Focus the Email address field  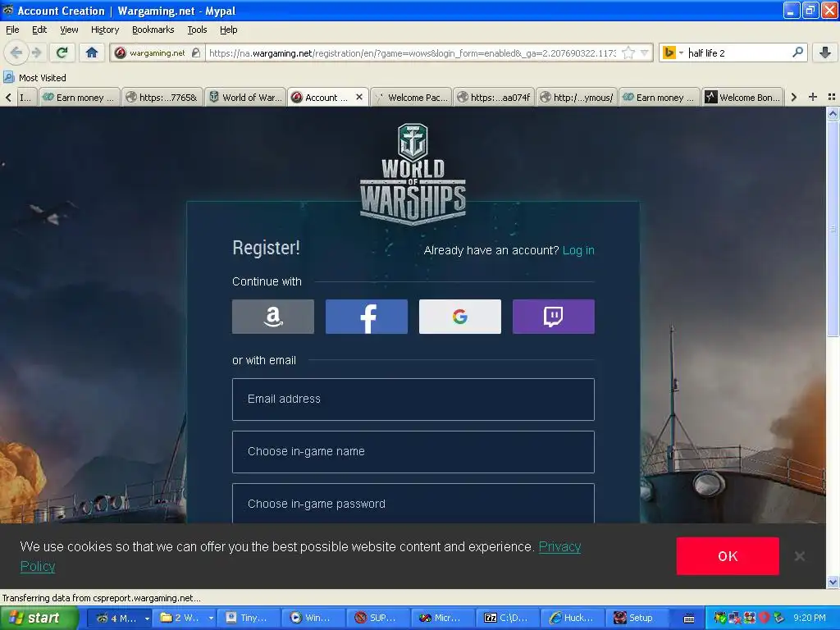pos(413,399)
